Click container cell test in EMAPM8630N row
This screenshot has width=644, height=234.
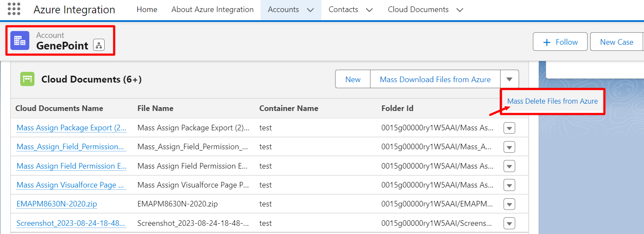point(265,204)
